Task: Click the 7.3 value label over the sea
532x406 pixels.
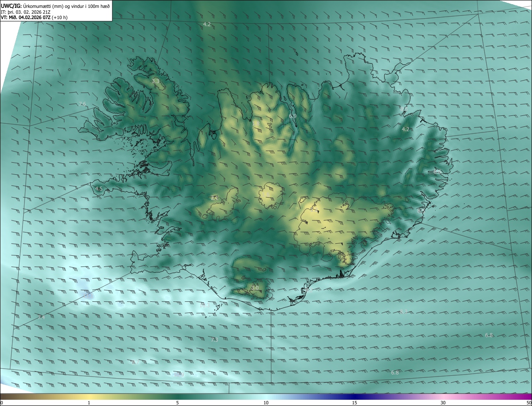Action: [214, 340]
